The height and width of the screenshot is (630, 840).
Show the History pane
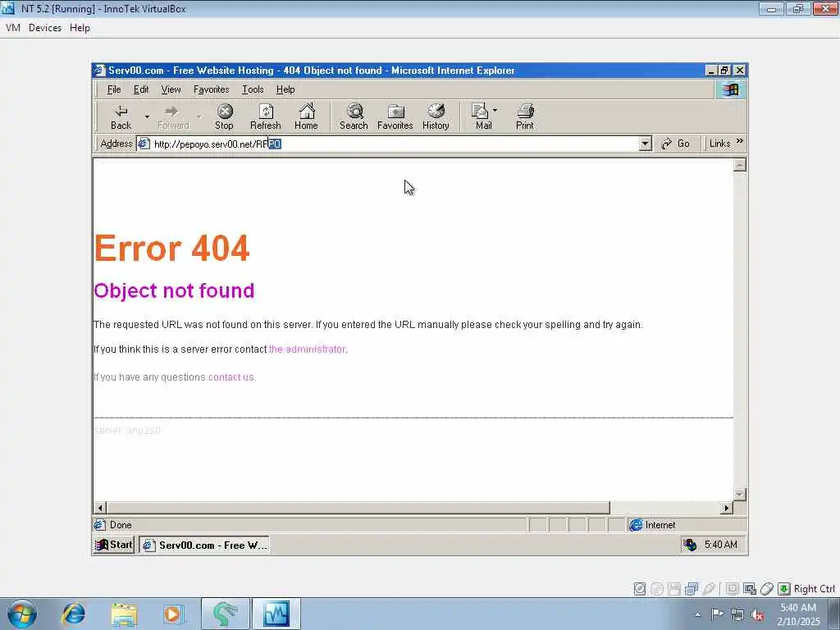click(436, 116)
